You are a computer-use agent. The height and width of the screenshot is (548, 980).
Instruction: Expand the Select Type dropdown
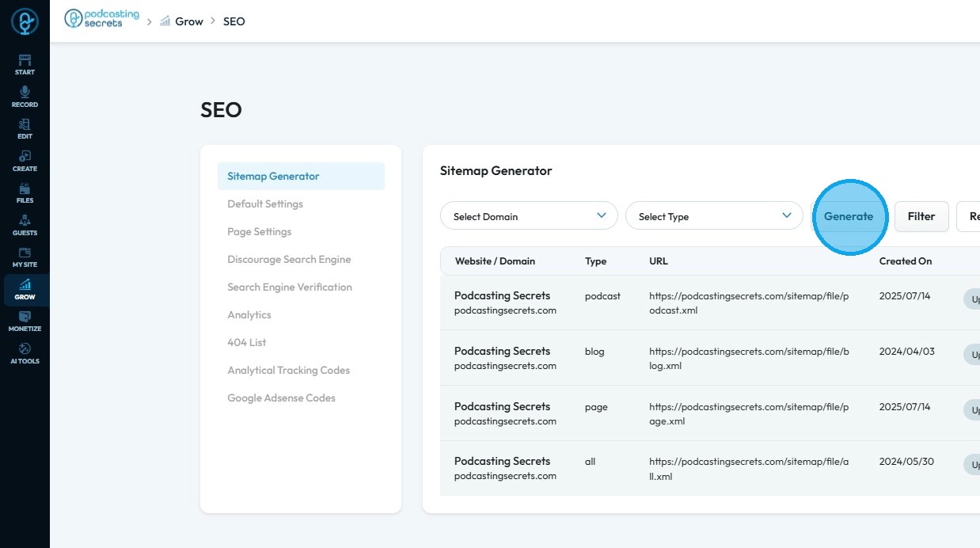tap(714, 216)
